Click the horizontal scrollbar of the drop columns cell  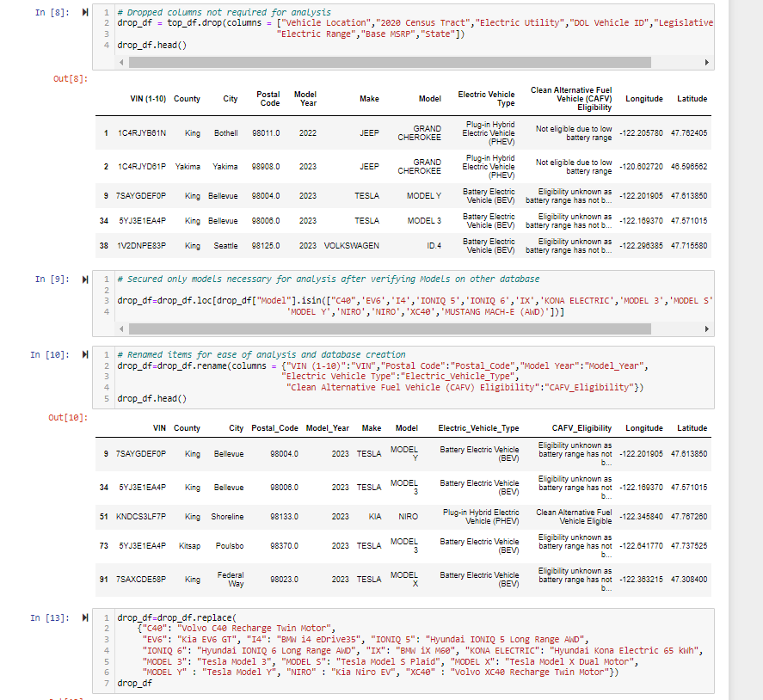[x=387, y=62]
